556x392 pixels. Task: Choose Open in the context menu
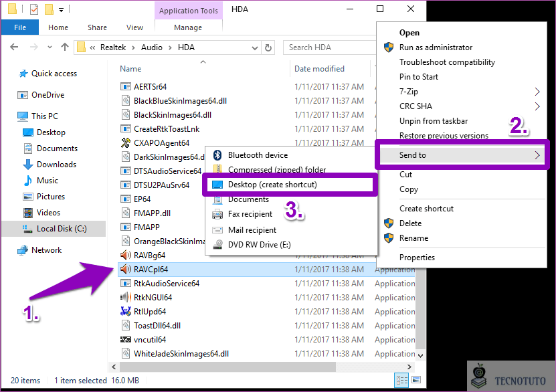(x=409, y=33)
